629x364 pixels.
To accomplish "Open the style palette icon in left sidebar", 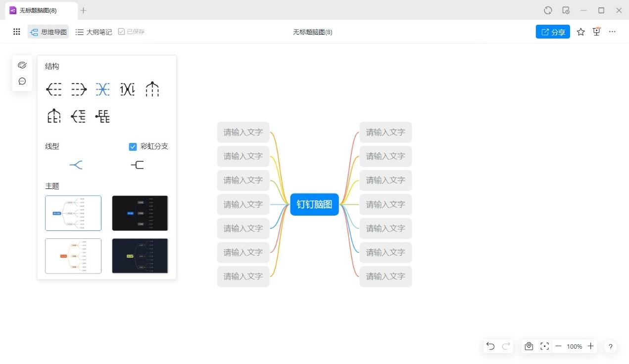I will [22, 65].
